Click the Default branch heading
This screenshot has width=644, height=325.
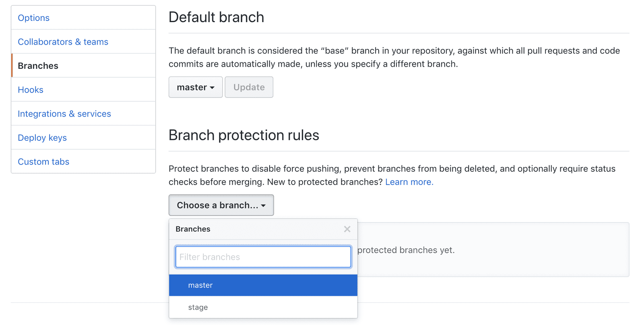tap(216, 17)
